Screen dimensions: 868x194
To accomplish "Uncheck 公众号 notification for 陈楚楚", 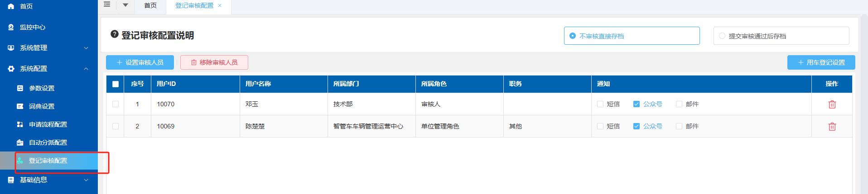I will pos(637,126).
